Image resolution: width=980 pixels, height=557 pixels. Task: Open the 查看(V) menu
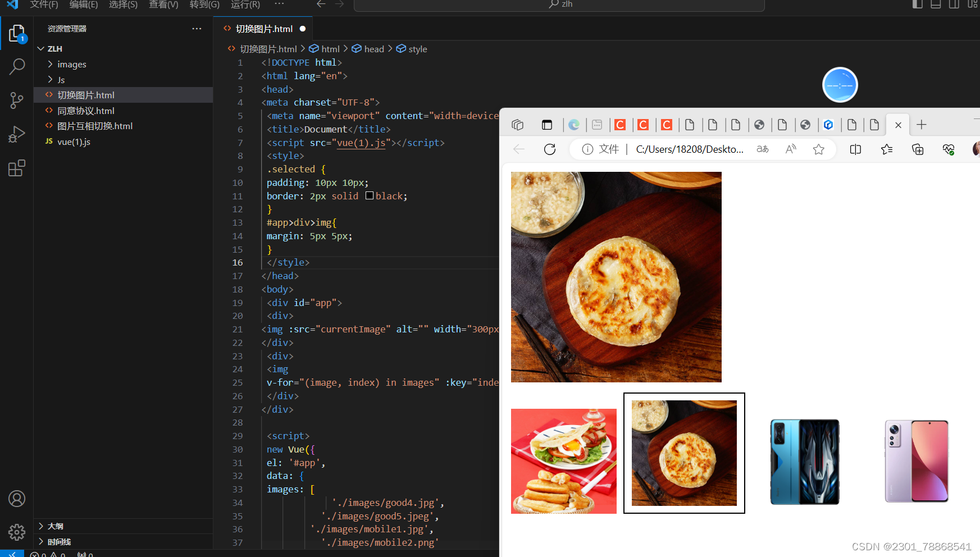click(x=163, y=4)
